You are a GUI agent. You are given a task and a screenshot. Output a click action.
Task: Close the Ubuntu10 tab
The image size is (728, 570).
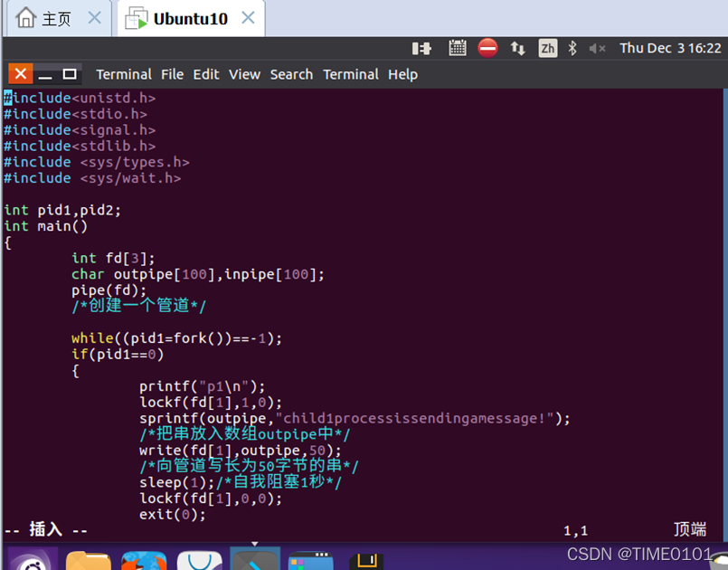click(x=248, y=18)
